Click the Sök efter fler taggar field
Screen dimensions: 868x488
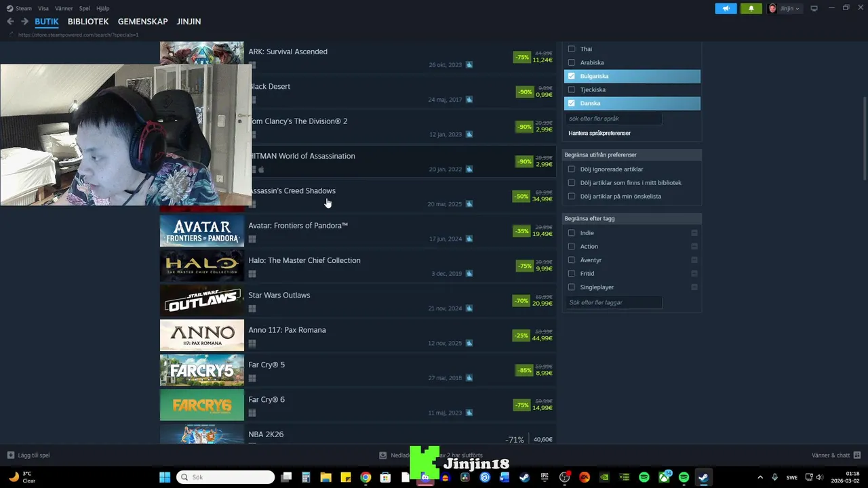click(614, 302)
